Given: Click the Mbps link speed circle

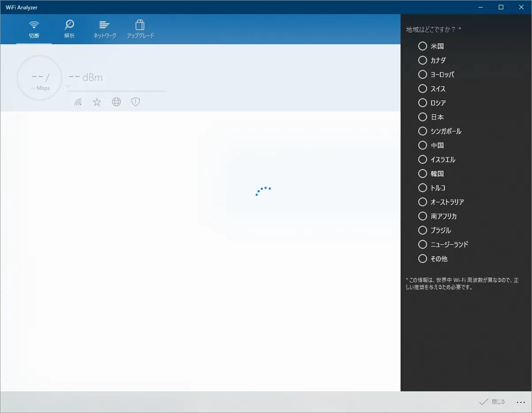Looking at the screenshot, I should [39, 78].
